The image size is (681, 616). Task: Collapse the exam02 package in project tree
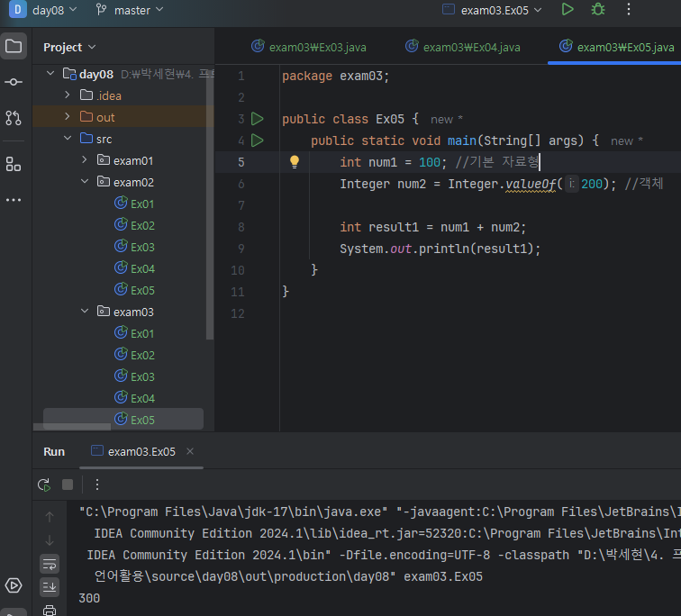click(x=84, y=182)
